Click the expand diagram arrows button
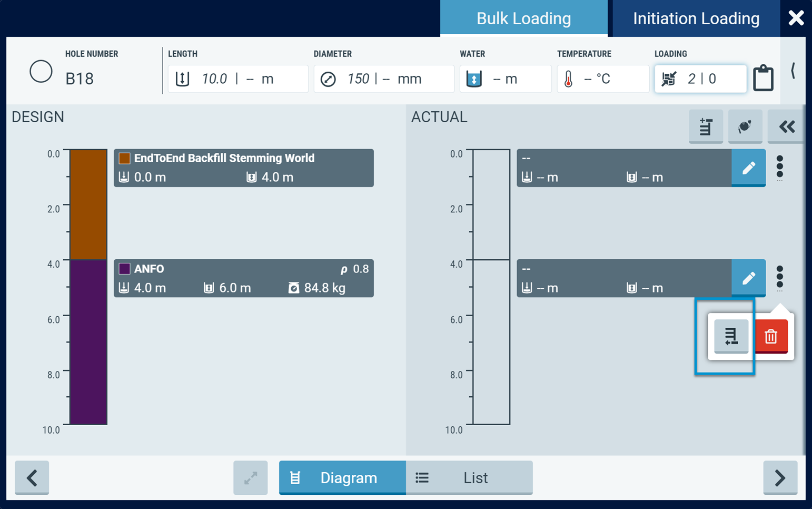 pyautogui.click(x=251, y=478)
